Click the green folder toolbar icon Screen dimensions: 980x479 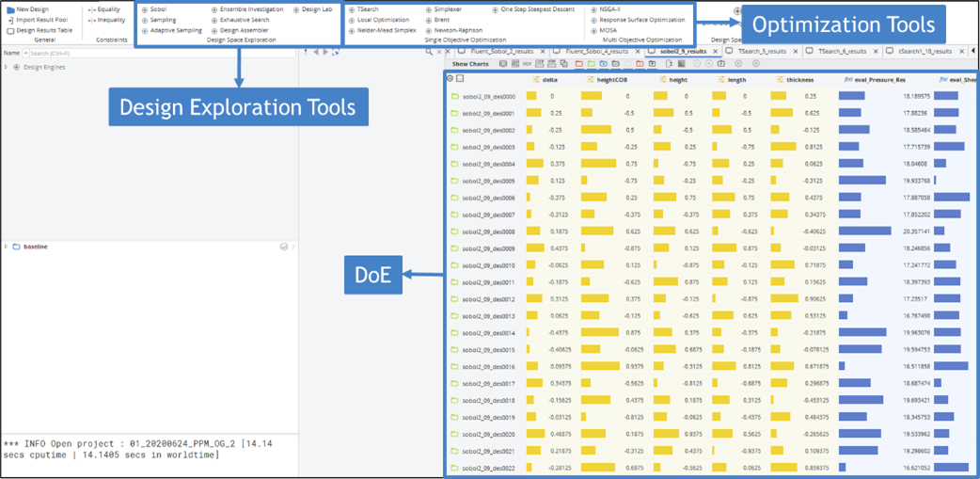coord(591,64)
